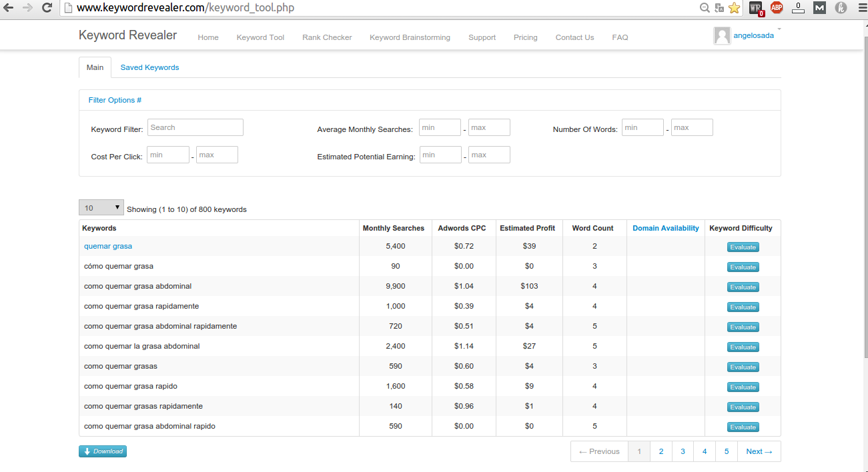Screen dimensions: 868x472
Task: Open Keyword Brainstorming in the navigation bar
Action: (x=410, y=37)
